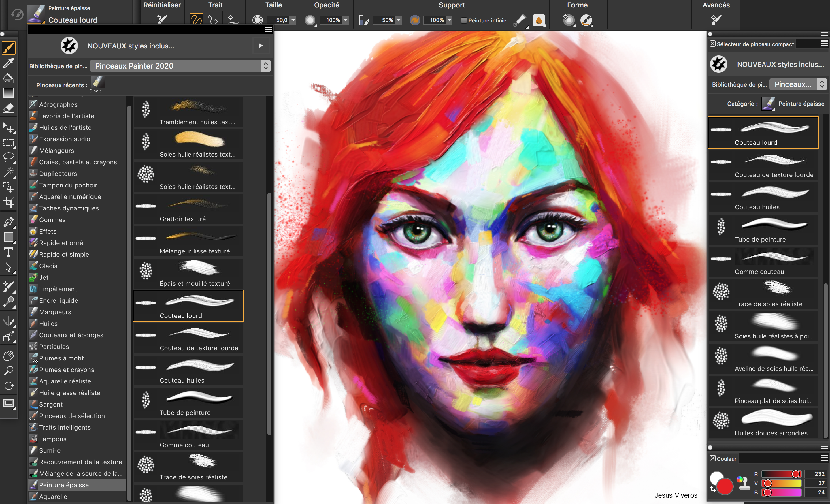Open the Taille size dropdown arrow
This screenshot has width=830, height=504.
coord(293,20)
